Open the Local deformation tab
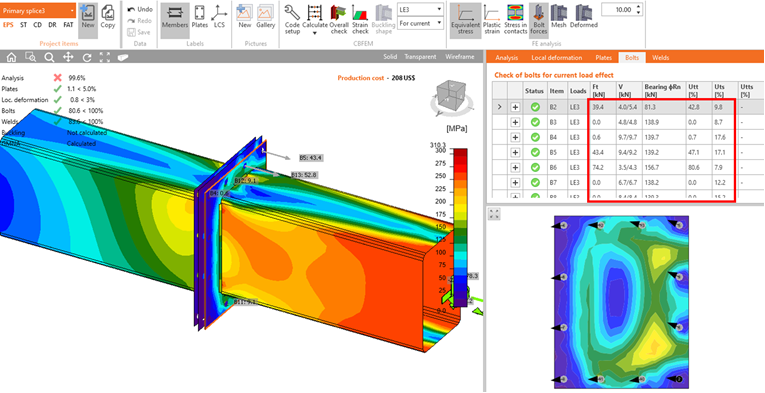 pyautogui.click(x=557, y=58)
